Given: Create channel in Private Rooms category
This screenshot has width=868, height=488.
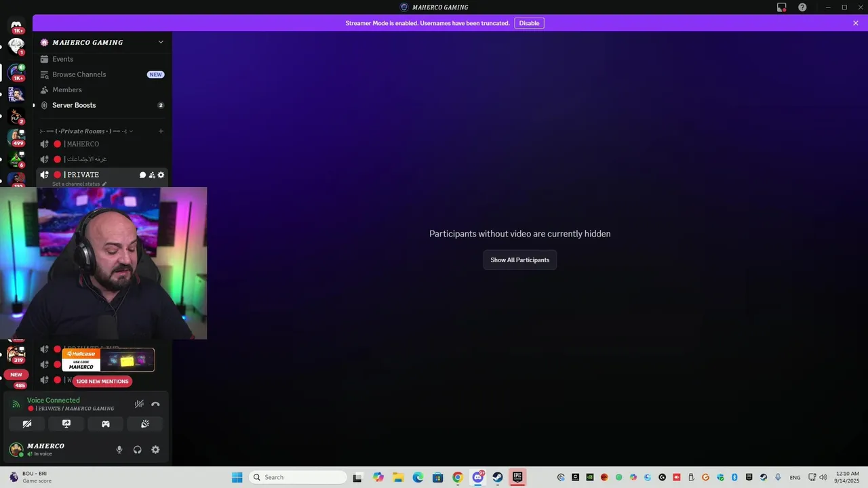Looking at the screenshot, I should (x=161, y=131).
